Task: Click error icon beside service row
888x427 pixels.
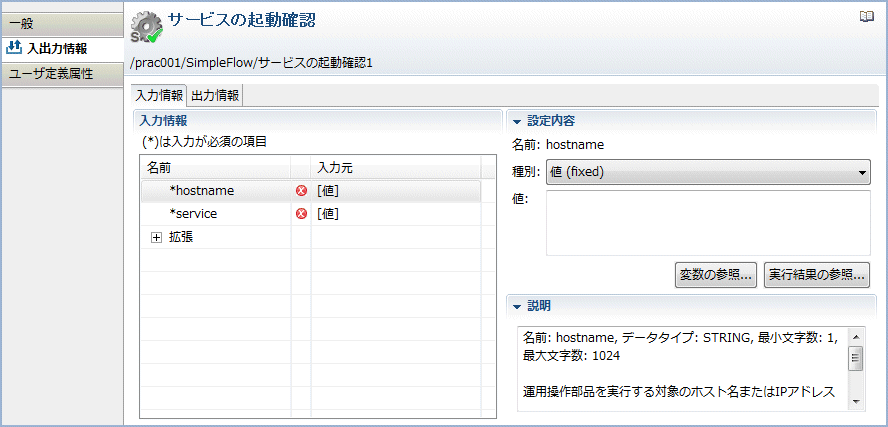Action: (302, 214)
